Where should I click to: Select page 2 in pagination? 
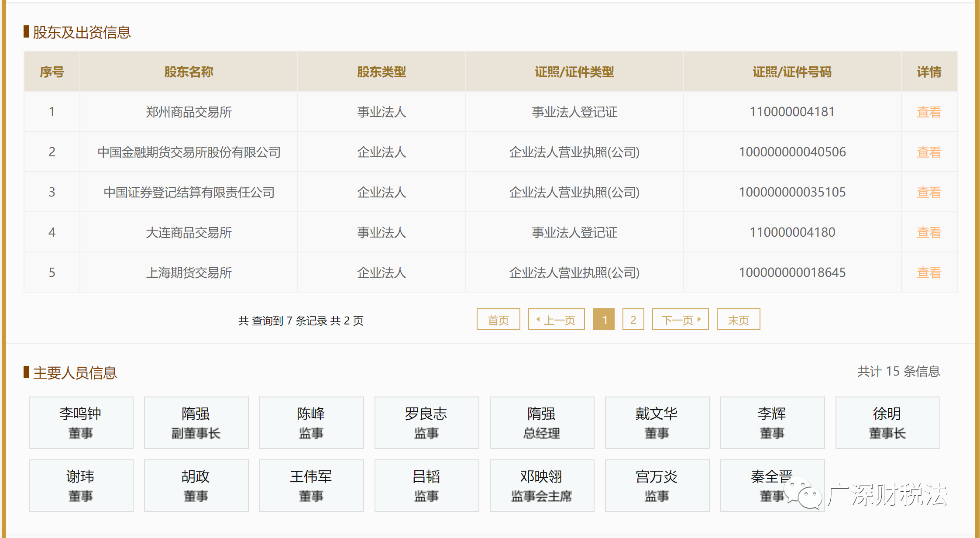pos(633,320)
